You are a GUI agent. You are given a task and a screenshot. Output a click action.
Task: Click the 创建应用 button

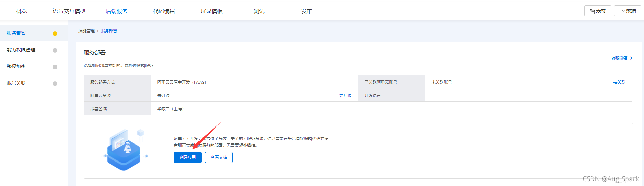click(x=188, y=157)
